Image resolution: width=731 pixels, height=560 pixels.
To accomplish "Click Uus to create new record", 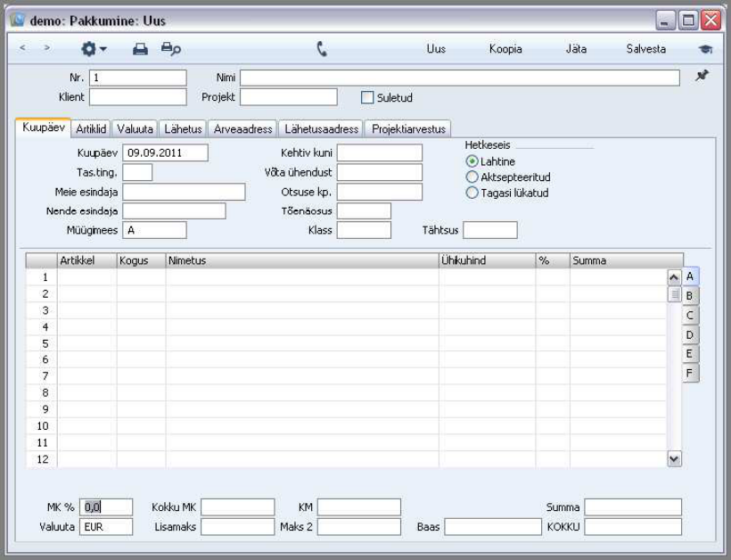I will coord(436,49).
